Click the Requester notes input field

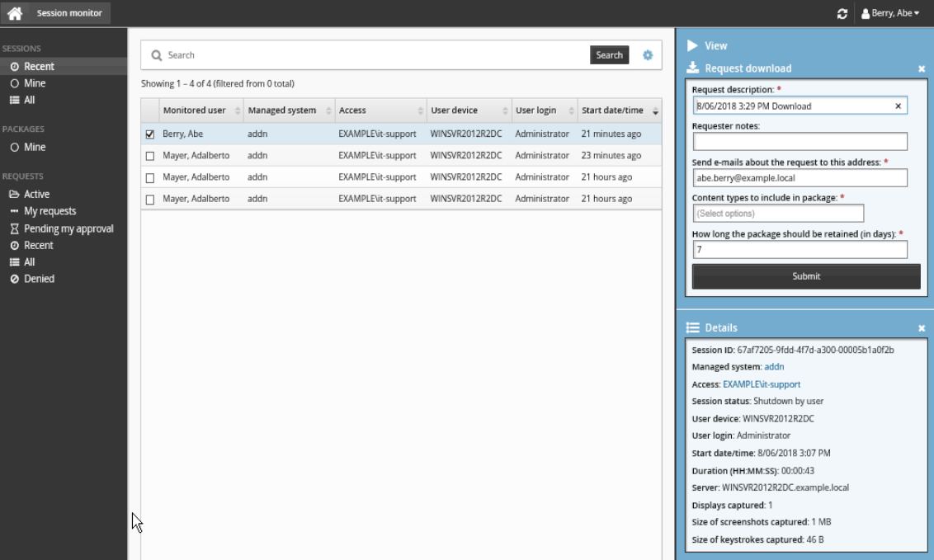tap(799, 142)
